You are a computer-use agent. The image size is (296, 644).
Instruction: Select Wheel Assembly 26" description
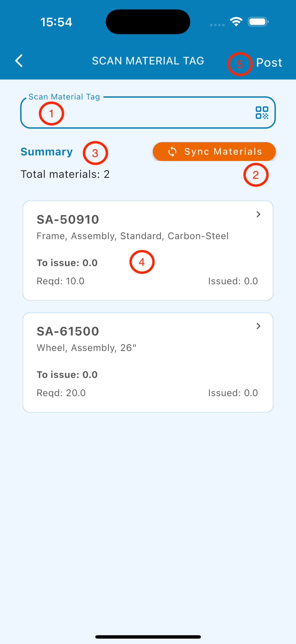(86, 348)
